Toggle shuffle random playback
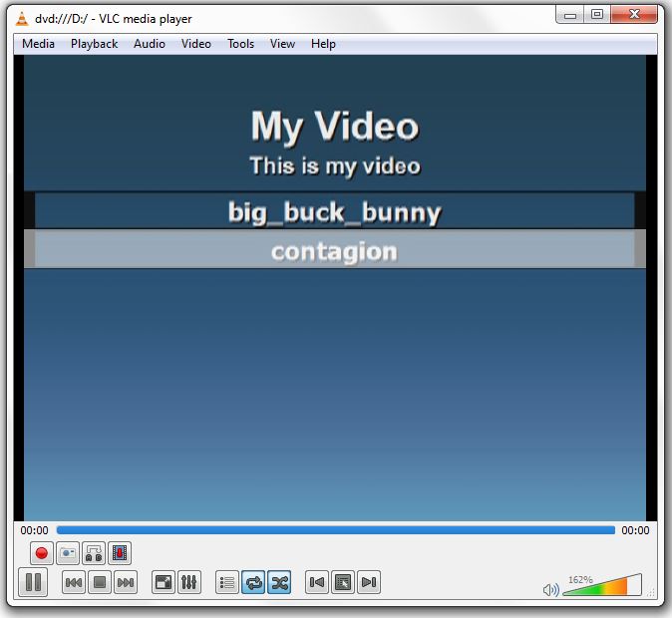Screen dimensions: 672x618 tap(279, 582)
